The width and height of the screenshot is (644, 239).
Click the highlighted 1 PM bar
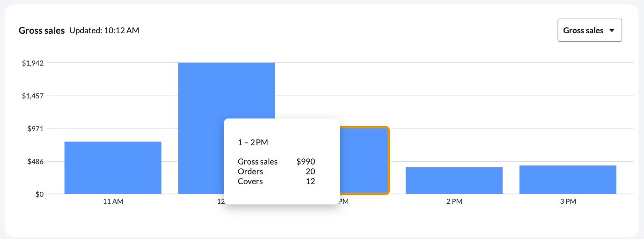364,160
